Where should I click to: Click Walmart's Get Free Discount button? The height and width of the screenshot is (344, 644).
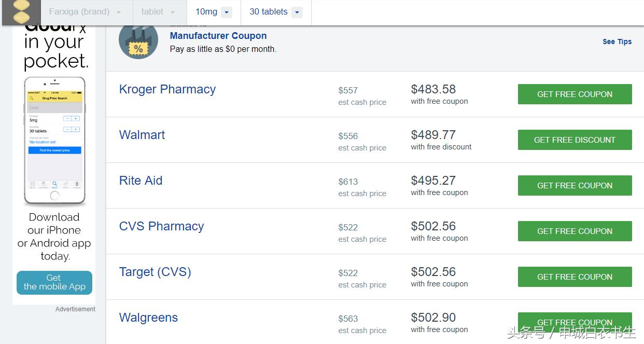tap(575, 140)
